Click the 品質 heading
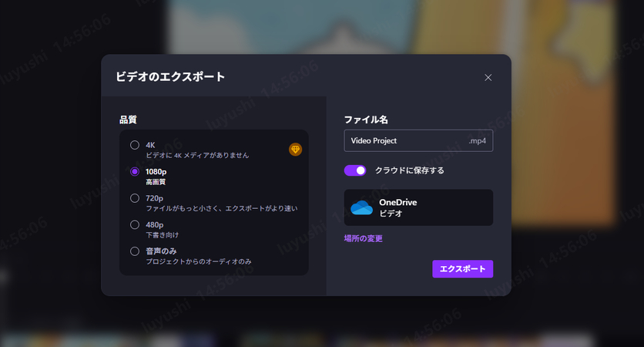Viewport: 644px width, 347px height. [x=128, y=120]
